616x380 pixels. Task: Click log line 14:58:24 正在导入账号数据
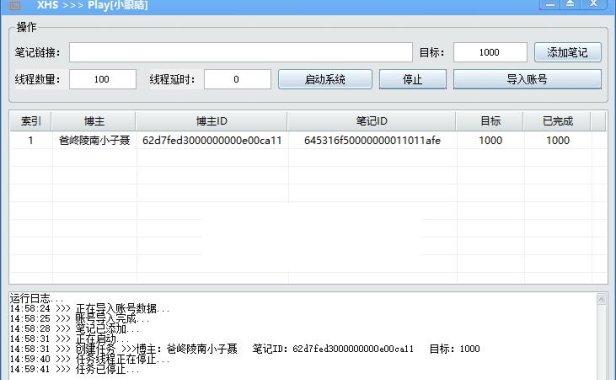click(x=90, y=308)
